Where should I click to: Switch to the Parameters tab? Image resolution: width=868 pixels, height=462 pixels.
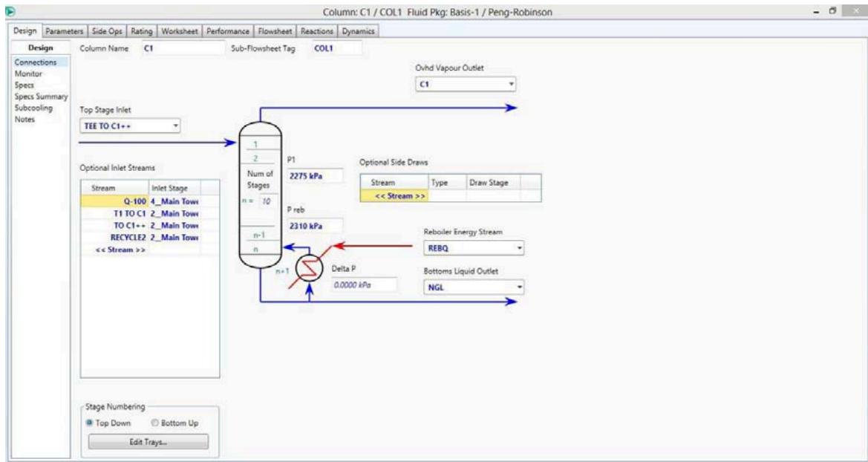click(65, 31)
